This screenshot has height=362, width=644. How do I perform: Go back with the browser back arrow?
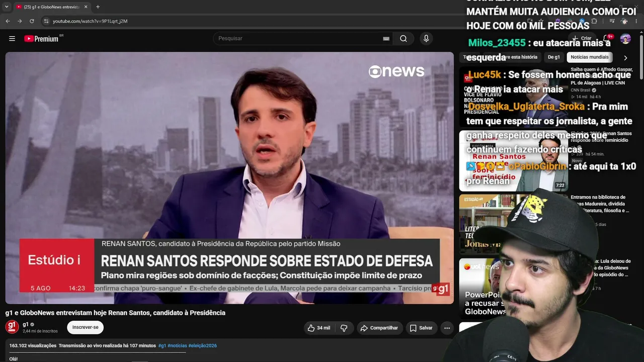[8, 21]
